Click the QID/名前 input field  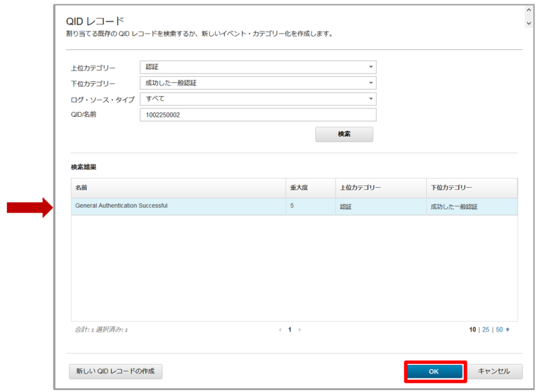(258, 114)
